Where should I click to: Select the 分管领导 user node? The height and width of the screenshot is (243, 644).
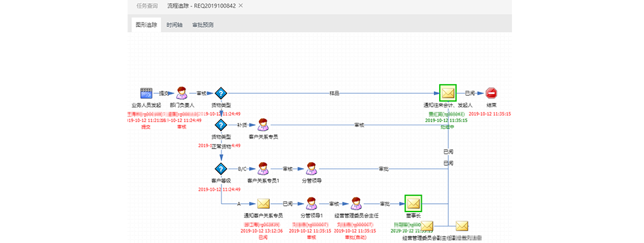click(x=310, y=168)
